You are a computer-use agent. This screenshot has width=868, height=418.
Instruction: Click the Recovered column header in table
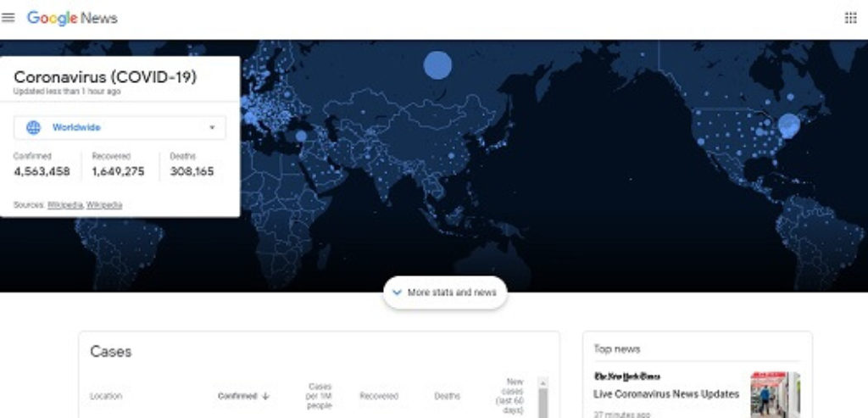[379, 396]
